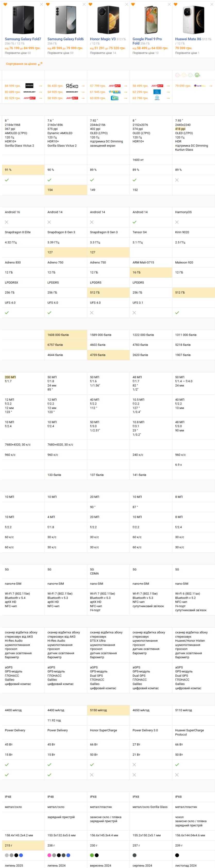This screenshot has width=215, height=868.
Task: Open the GameMall logo beside 79 099 грн.
Action: [x=200, y=86]
